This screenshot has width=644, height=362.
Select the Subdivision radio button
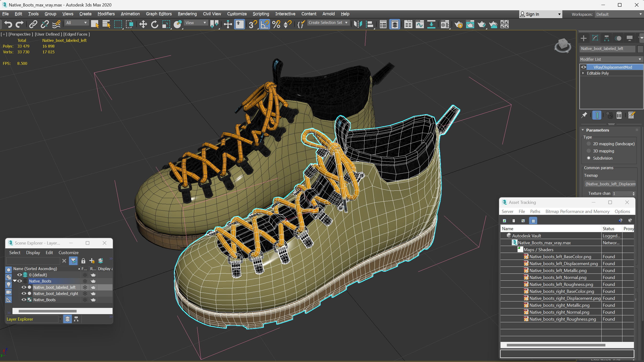(x=588, y=158)
